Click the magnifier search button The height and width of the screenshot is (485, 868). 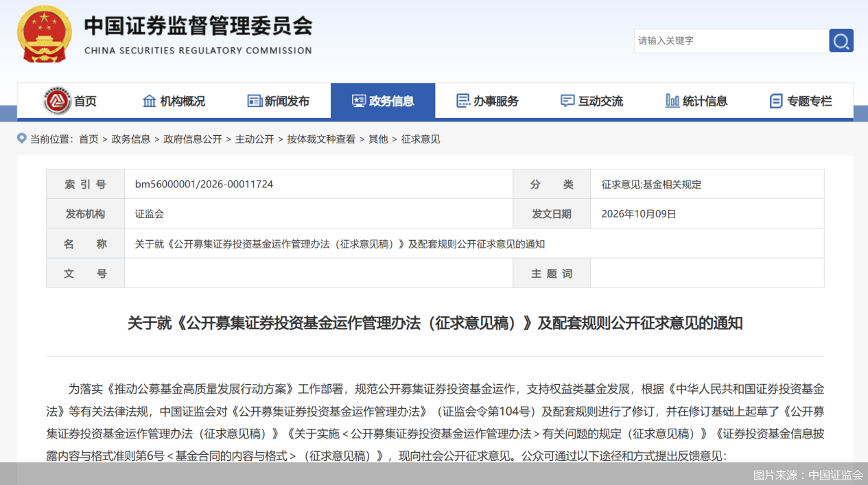coord(841,41)
